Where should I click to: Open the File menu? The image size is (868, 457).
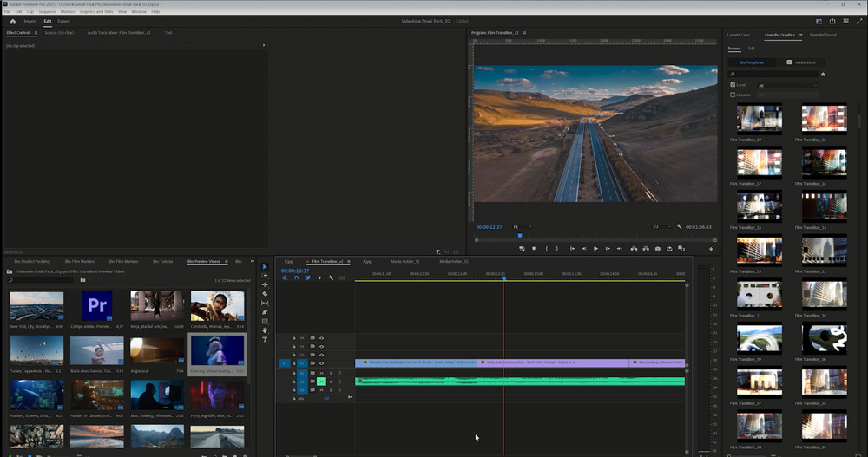pyautogui.click(x=7, y=11)
